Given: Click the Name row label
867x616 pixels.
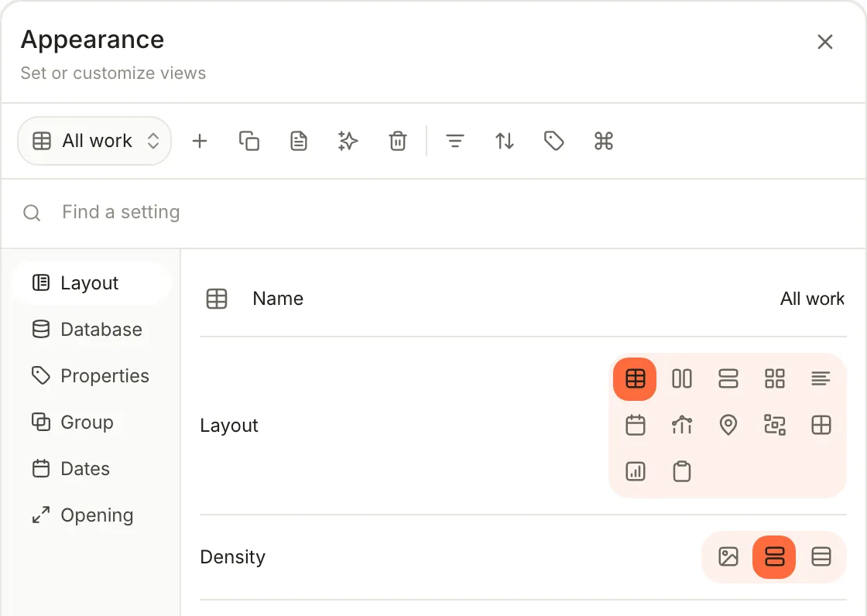Looking at the screenshot, I should pyautogui.click(x=278, y=299).
